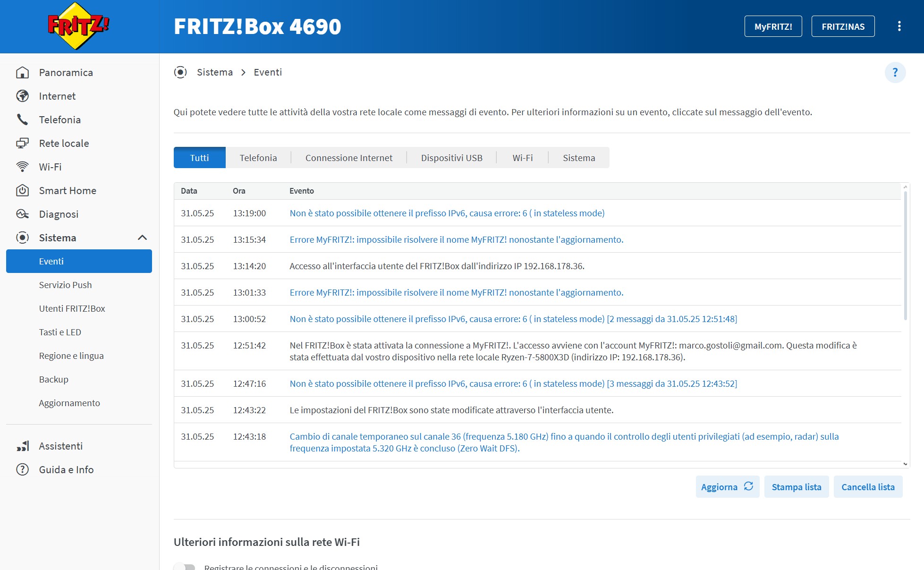Click the FRITZ! logo

point(78,26)
